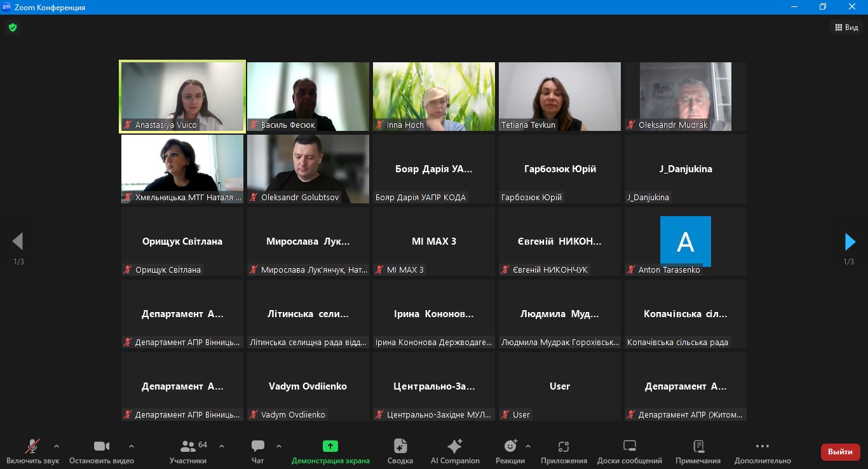The width and height of the screenshot is (868, 469).
Task: Open the Примечания notes tool
Action: tap(698, 451)
